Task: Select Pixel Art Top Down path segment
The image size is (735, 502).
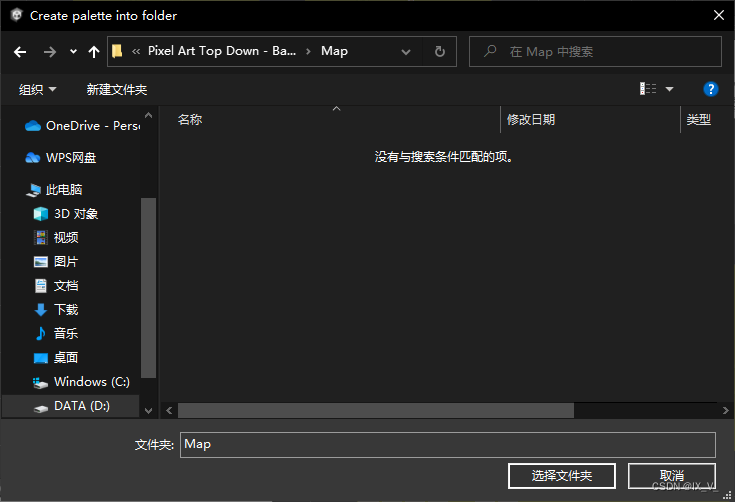Action: click(x=222, y=51)
